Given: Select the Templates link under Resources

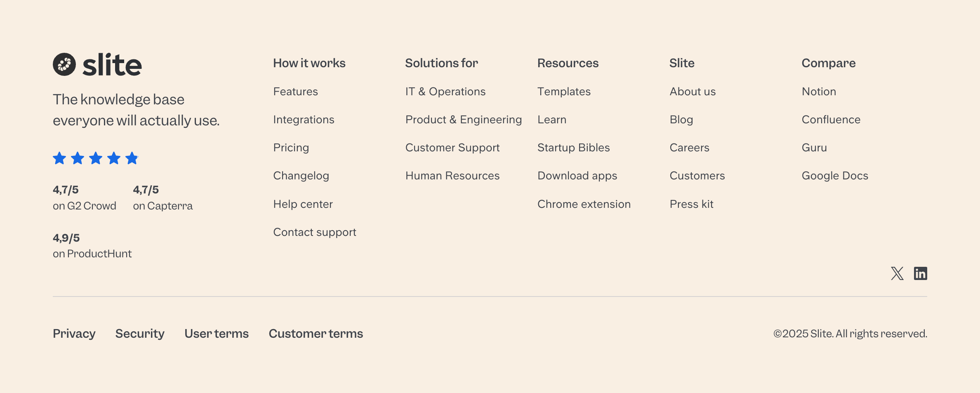Looking at the screenshot, I should tap(564, 92).
